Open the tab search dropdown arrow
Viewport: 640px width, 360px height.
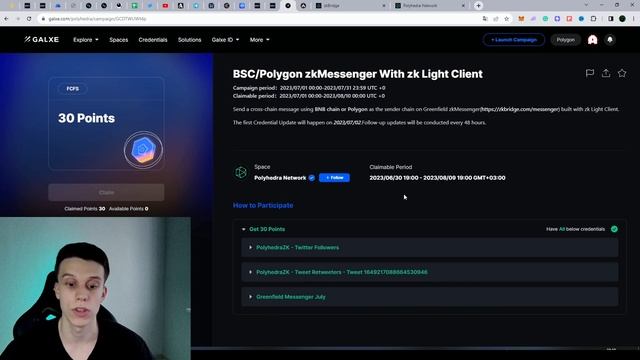586,5
